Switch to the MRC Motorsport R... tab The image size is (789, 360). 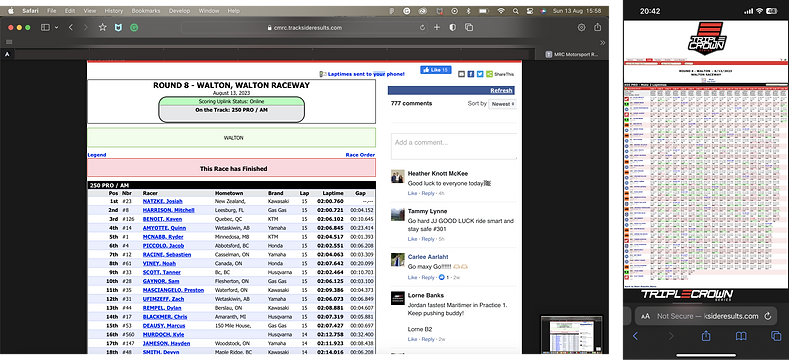click(x=572, y=54)
